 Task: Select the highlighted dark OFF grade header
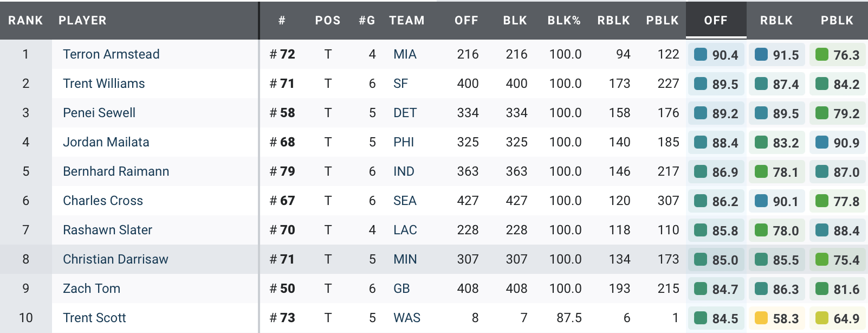tap(716, 21)
